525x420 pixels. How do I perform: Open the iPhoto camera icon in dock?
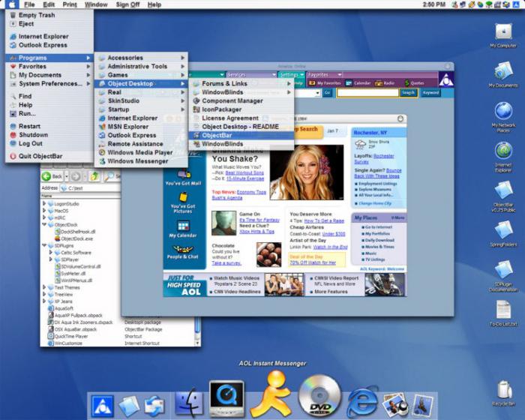395,405
